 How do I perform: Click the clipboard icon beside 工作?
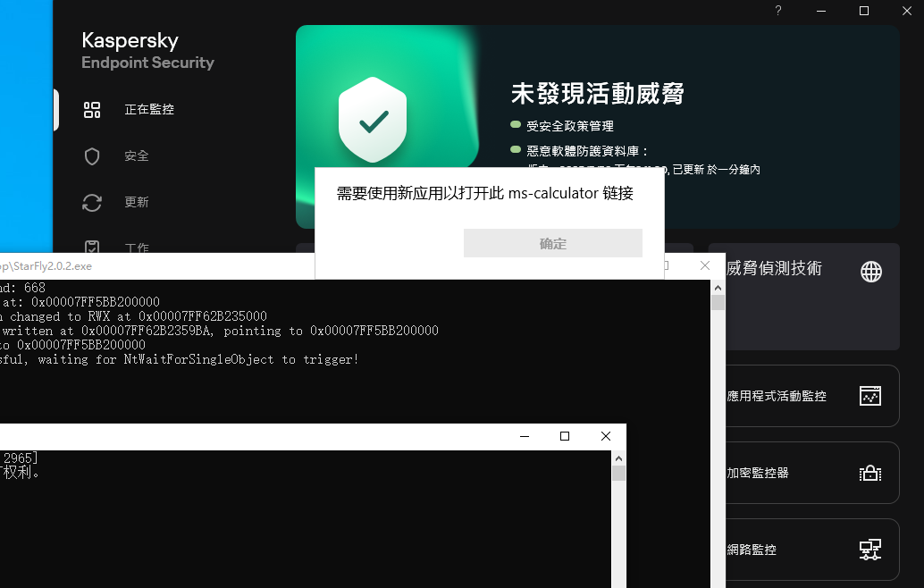[92, 247]
